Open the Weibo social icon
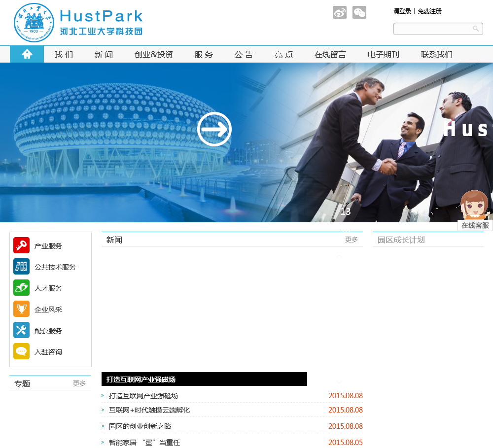Image resolution: width=493 pixels, height=448 pixels. [x=340, y=13]
